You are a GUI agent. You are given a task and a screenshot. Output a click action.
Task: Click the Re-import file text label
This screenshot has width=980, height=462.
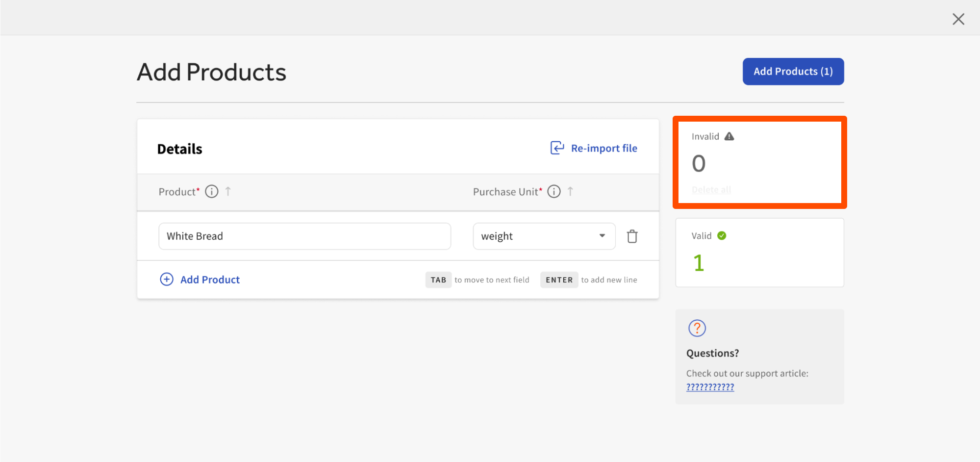(604, 148)
